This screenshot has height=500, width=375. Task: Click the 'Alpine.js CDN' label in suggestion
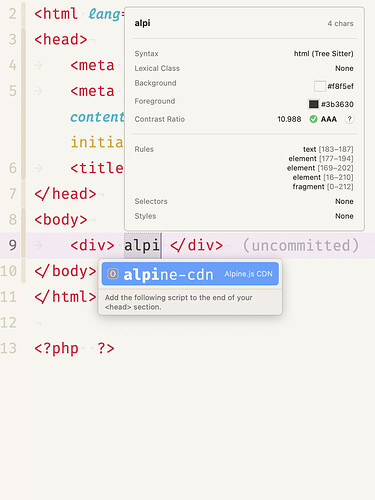pos(248,274)
